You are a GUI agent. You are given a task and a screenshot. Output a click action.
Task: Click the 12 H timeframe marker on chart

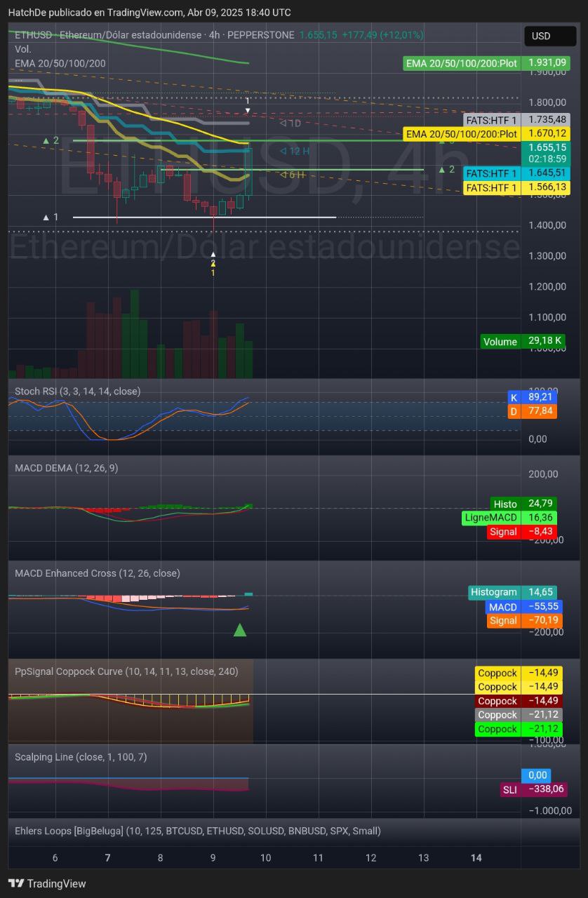[x=295, y=151]
